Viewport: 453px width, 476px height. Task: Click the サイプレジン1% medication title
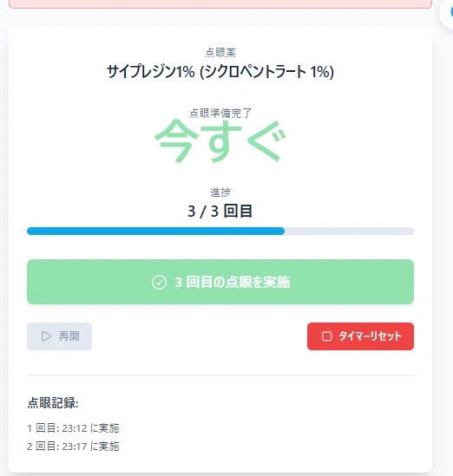pyautogui.click(x=220, y=72)
